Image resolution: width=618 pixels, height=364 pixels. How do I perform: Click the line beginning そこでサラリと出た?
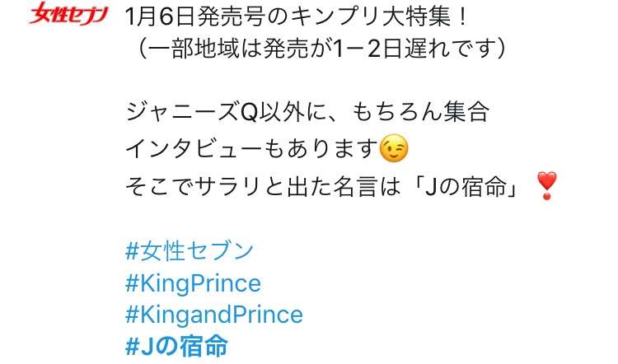(x=341, y=186)
